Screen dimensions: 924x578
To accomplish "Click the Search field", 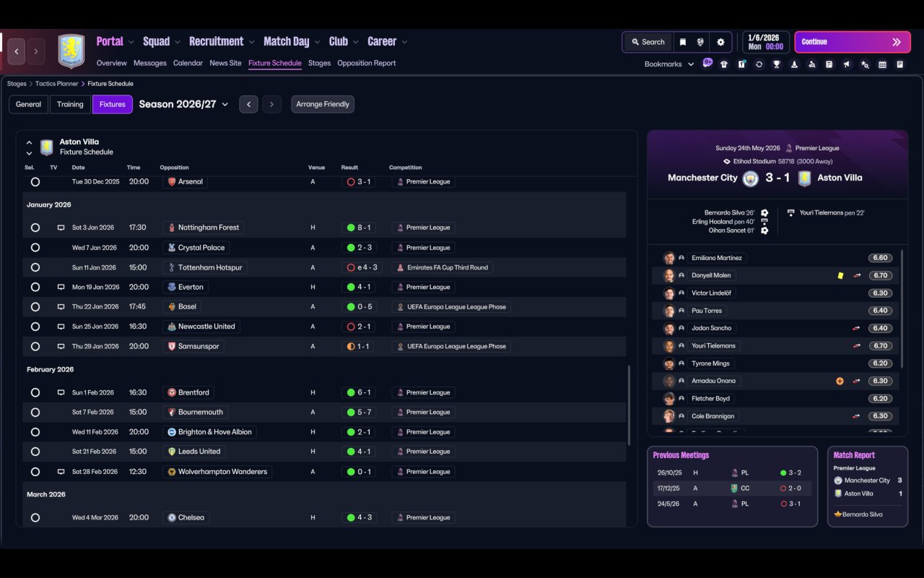I will coord(648,42).
